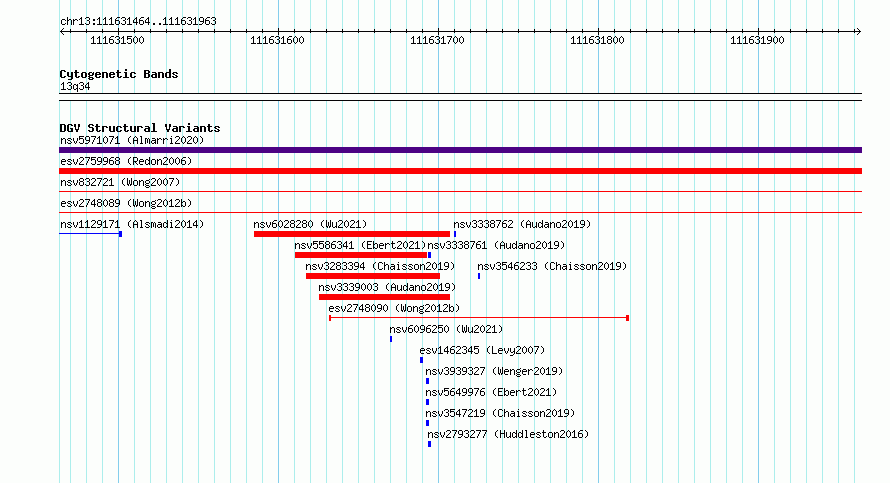
Task: Select the thin red esv2748090 span line
Action: tap(479, 318)
